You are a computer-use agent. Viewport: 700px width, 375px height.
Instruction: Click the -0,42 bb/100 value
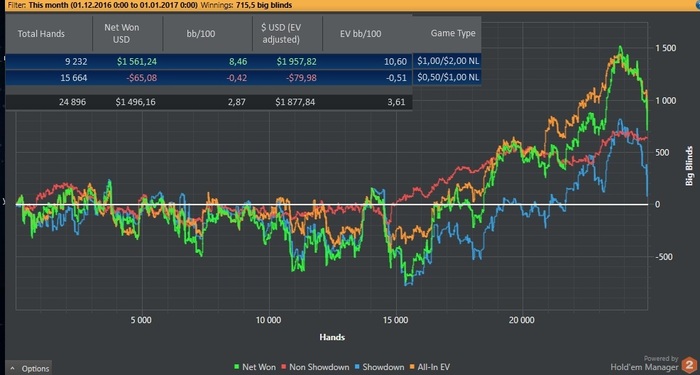click(x=236, y=78)
